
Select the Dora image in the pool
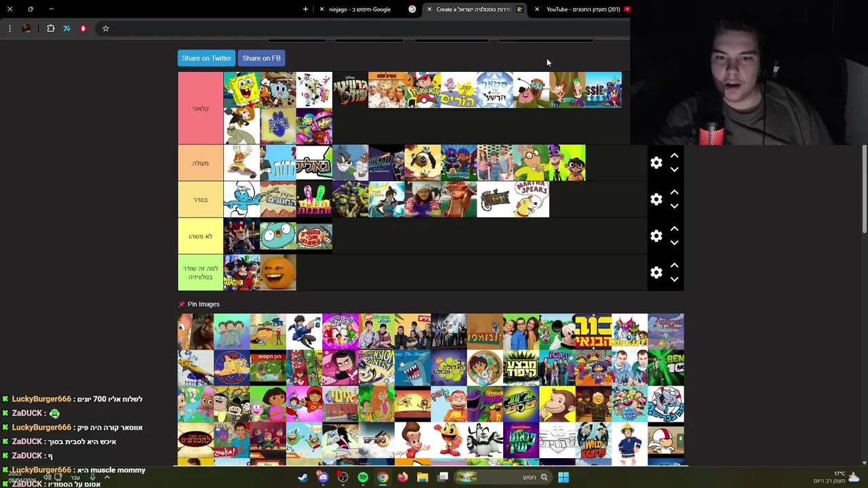(x=268, y=404)
